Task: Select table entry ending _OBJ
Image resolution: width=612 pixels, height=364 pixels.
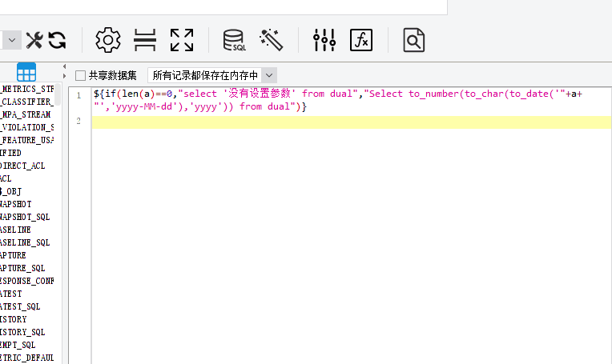Action: tap(11, 192)
